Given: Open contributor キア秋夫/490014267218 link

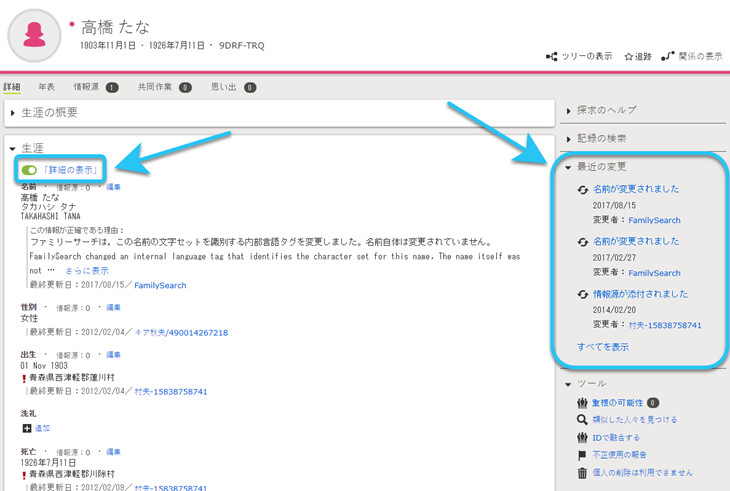Looking at the screenshot, I should click(181, 333).
